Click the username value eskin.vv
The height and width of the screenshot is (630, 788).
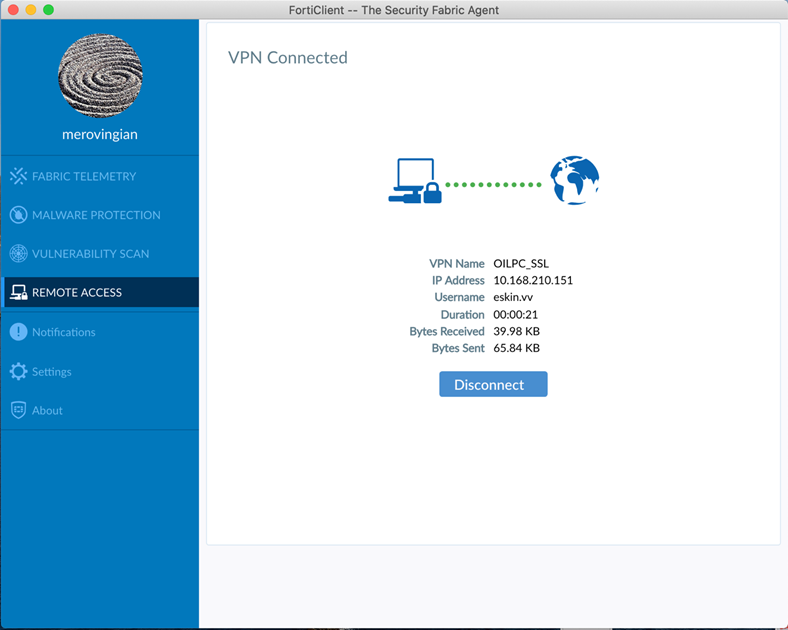[x=513, y=297]
